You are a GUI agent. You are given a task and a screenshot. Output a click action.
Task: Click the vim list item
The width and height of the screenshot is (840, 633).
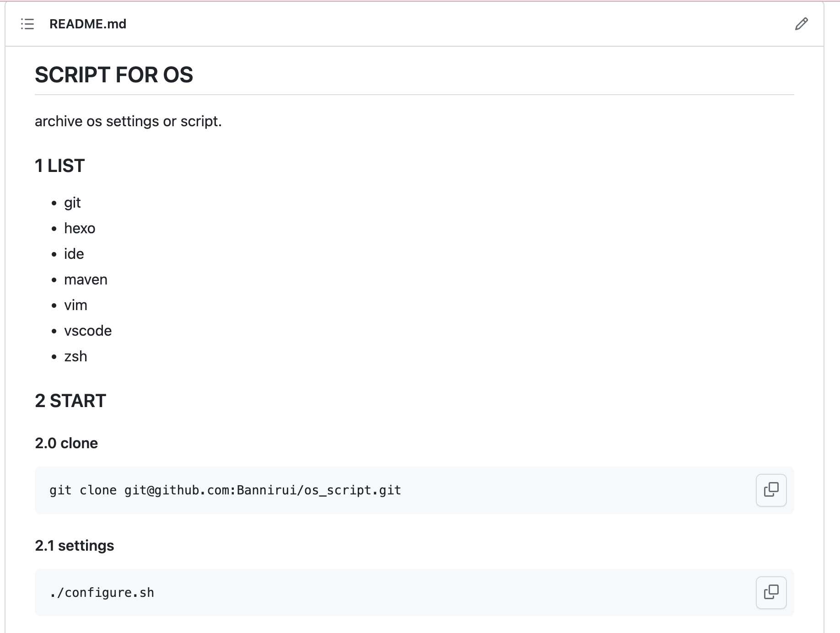point(75,305)
